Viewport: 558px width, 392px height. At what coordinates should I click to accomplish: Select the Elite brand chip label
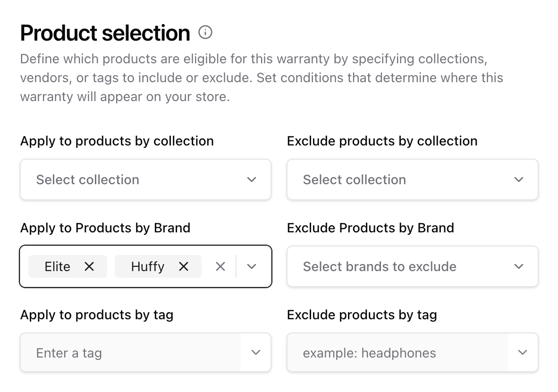(x=57, y=266)
